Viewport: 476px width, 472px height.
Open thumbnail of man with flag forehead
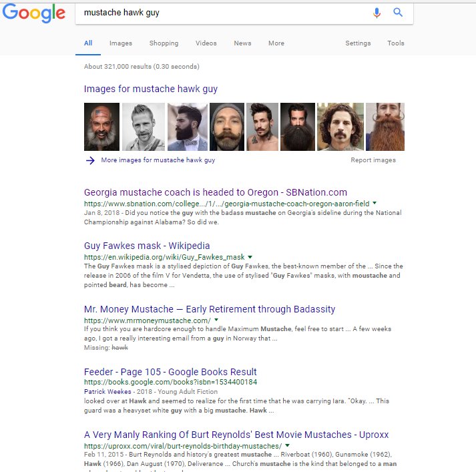pos(101,127)
